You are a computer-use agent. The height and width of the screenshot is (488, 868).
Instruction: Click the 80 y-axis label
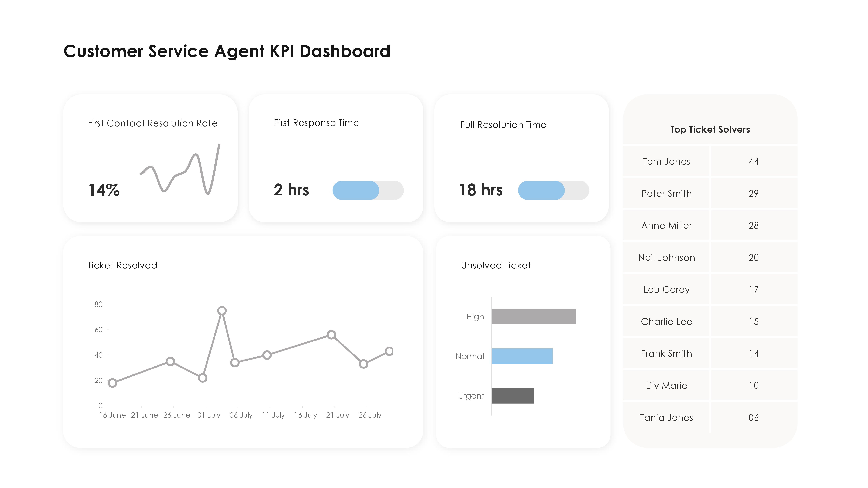[x=98, y=304]
